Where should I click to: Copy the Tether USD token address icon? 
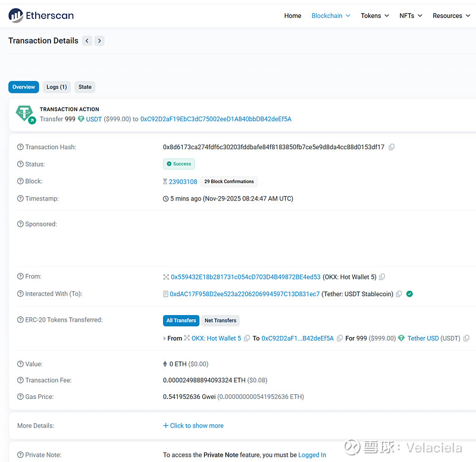point(466,338)
